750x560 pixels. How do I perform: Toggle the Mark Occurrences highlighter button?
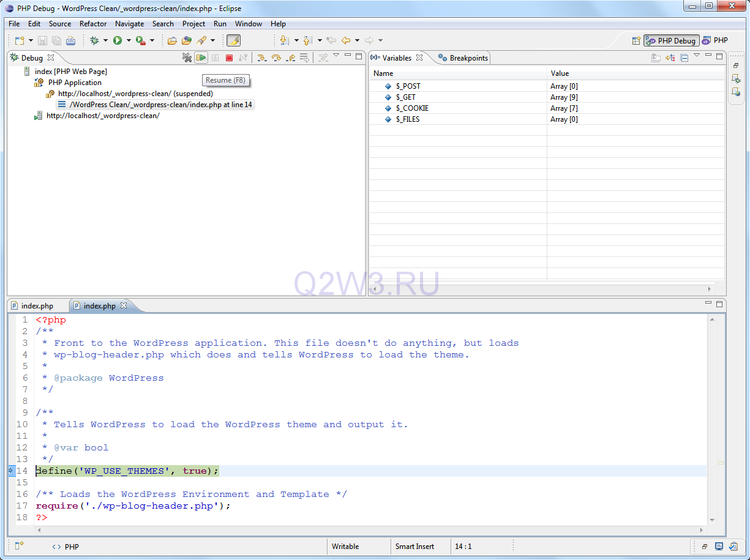tap(233, 40)
